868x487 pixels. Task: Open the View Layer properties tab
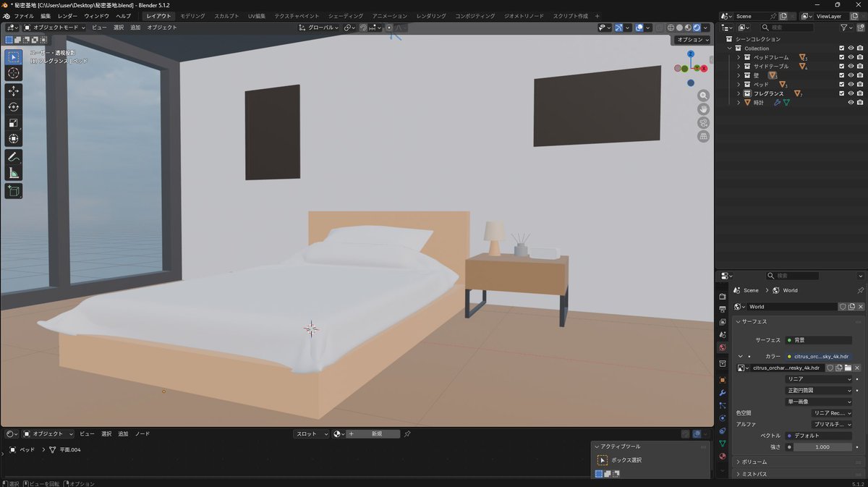pyautogui.click(x=722, y=322)
